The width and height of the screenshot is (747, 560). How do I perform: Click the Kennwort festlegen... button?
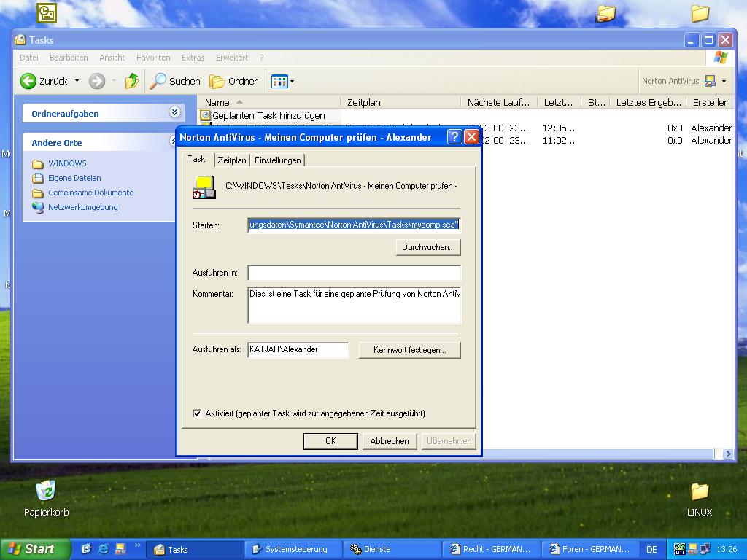click(410, 350)
